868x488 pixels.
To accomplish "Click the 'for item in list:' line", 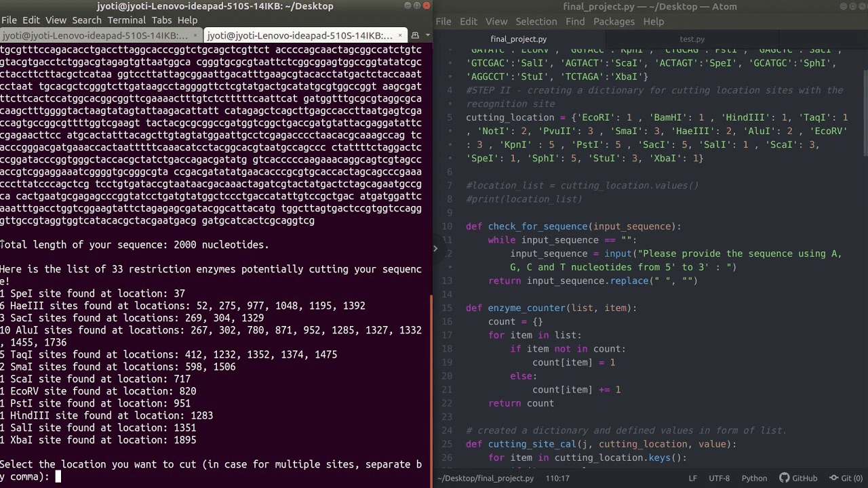I will 534,335.
